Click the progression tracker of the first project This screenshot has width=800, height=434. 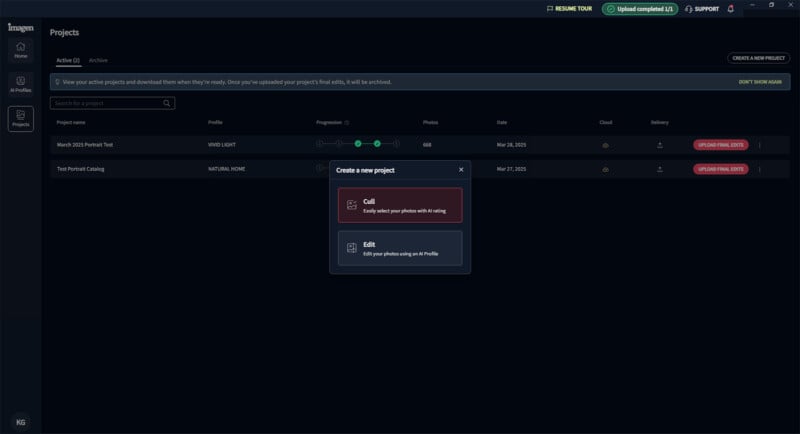click(x=358, y=144)
